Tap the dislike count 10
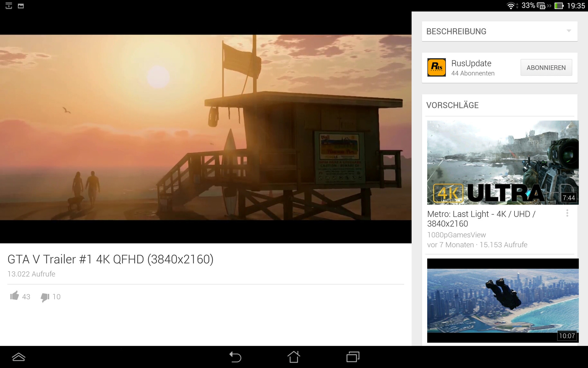Image resolution: width=588 pixels, height=368 pixels. point(56,297)
